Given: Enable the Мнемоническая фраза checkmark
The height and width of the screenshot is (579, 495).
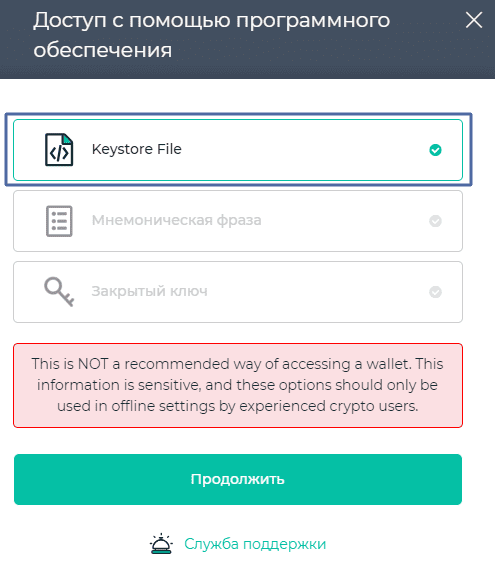Looking at the screenshot, I should coord(435,221).
